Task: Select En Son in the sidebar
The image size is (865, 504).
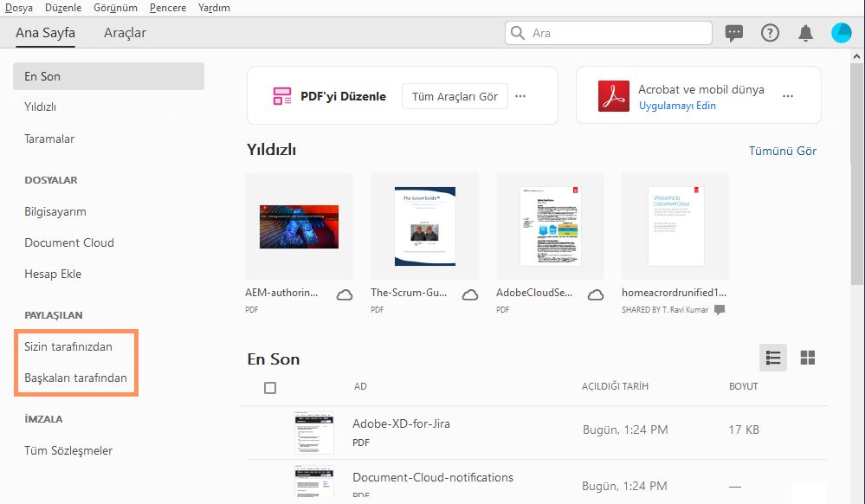Action: 109,76
